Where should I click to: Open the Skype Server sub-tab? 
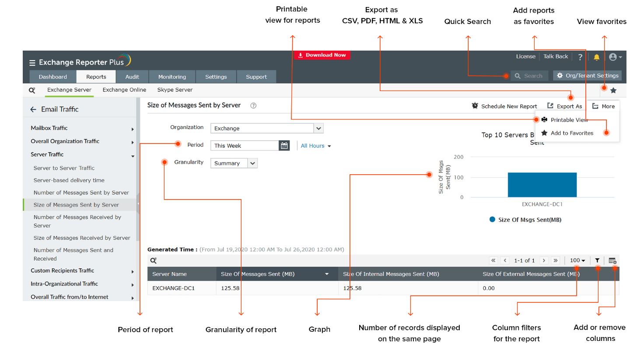tap(175, 90)
